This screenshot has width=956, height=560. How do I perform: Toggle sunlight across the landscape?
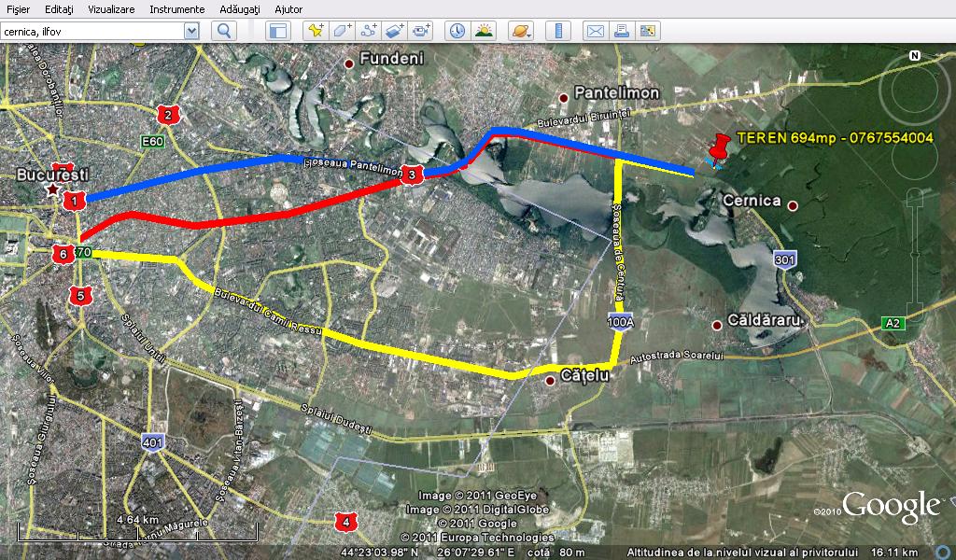click(484, 31)
